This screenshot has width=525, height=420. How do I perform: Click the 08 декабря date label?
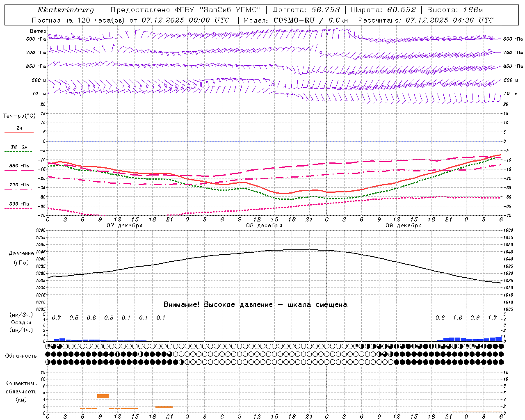[264, 226]
